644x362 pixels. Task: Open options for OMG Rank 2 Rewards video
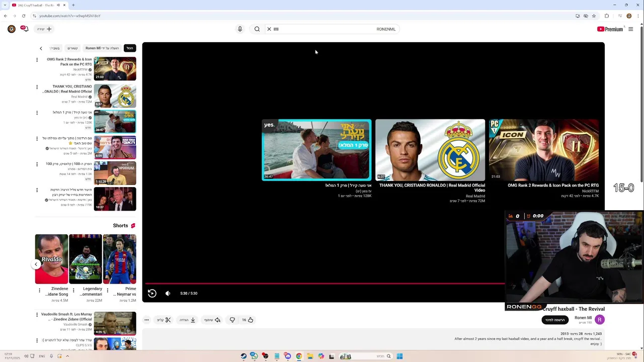coord(37,60)
